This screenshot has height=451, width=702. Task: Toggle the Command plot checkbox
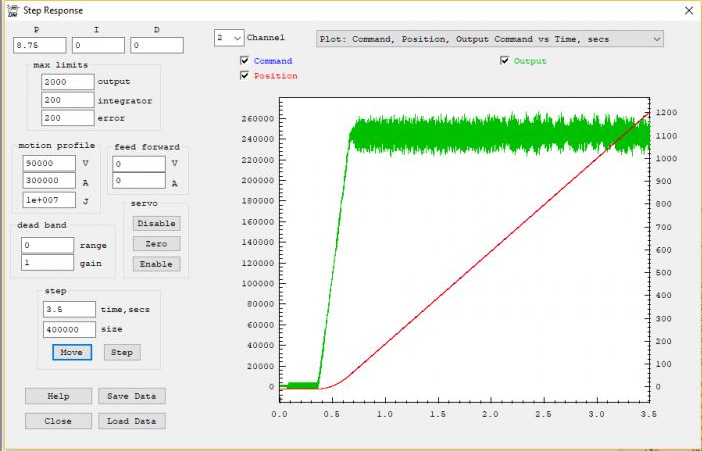pyautogui.click(x=245, y=61)
